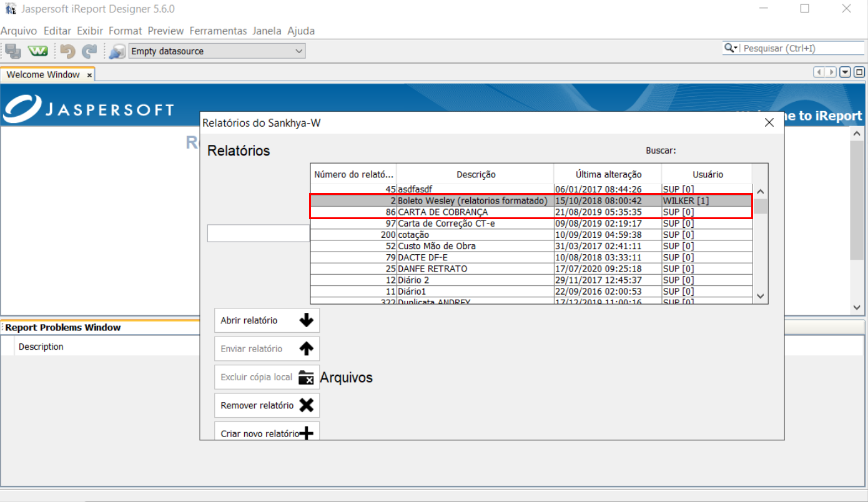Click the empty text field left of table

tap(259, 234)
